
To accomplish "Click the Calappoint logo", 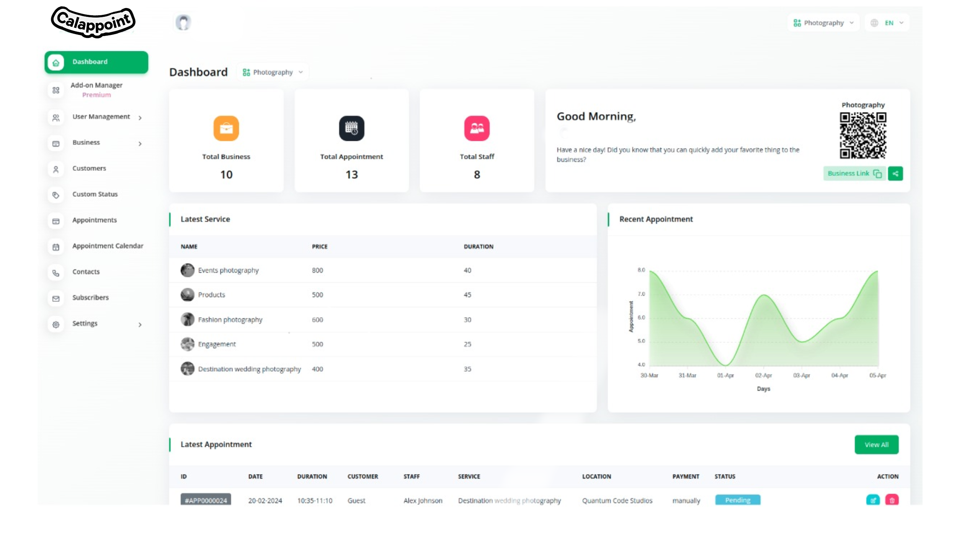I will [x=93, y=22].
